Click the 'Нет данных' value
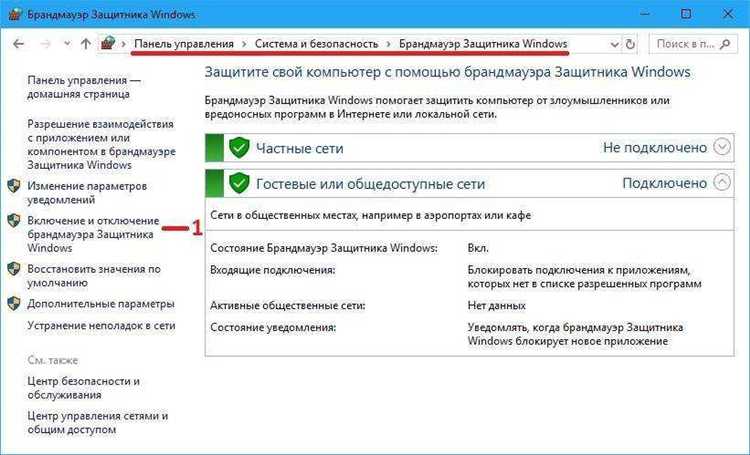Screen dimensions: 750x455 coord(496,305)
